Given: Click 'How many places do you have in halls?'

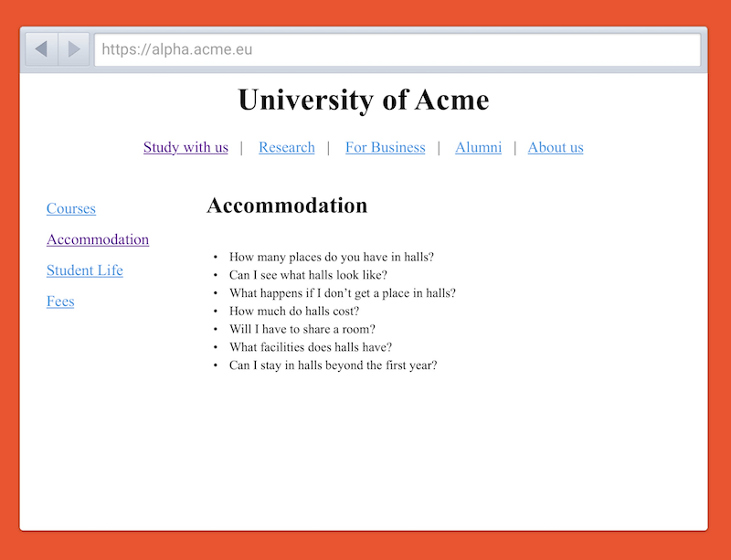Looking at the screenshot, I should pos(331,257).
